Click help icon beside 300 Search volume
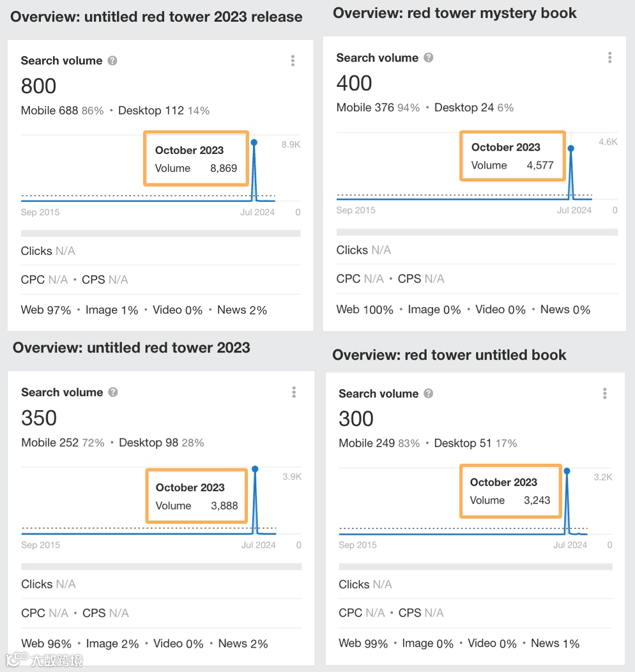Image resolution: width=635 pixels, height=672 pixels. [429, 393]
